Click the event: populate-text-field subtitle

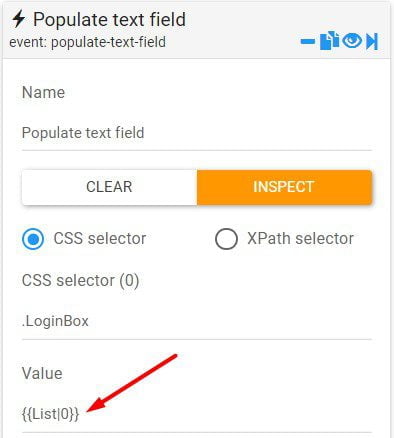(x=87, y=42)
